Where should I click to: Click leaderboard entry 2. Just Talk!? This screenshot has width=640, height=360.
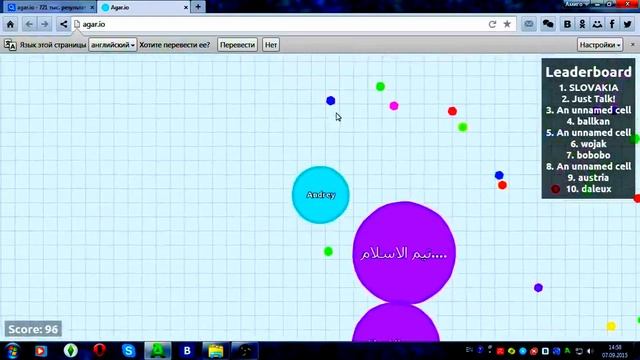588,99
